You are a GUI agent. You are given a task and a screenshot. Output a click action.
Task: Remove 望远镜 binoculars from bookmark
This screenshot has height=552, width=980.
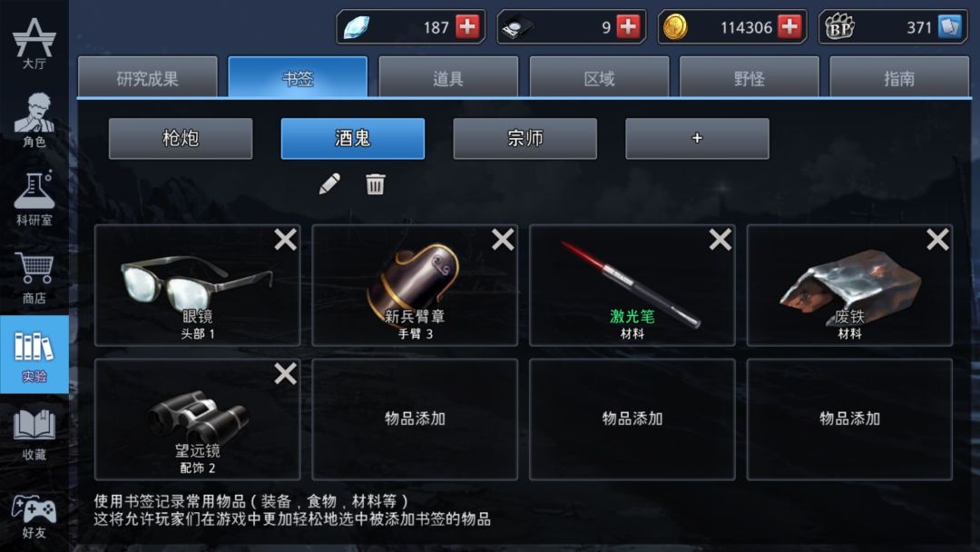tap(286, 374)
